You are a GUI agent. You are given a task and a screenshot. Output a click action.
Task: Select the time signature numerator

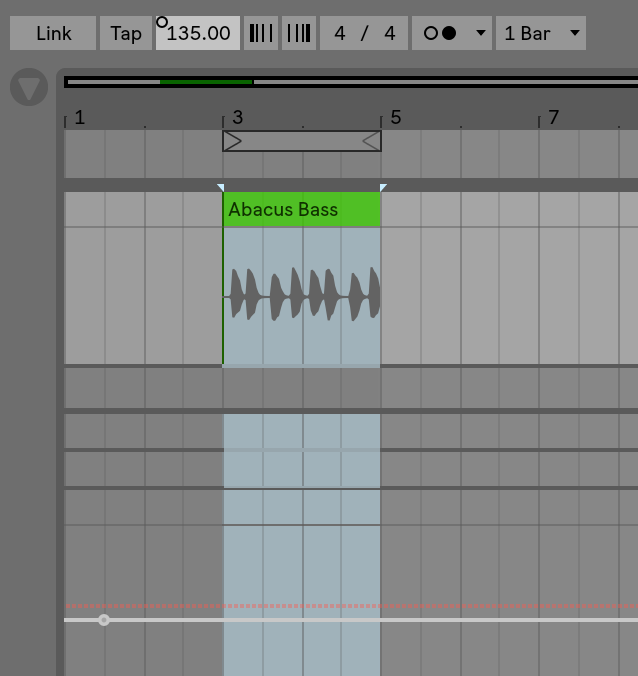340,33
